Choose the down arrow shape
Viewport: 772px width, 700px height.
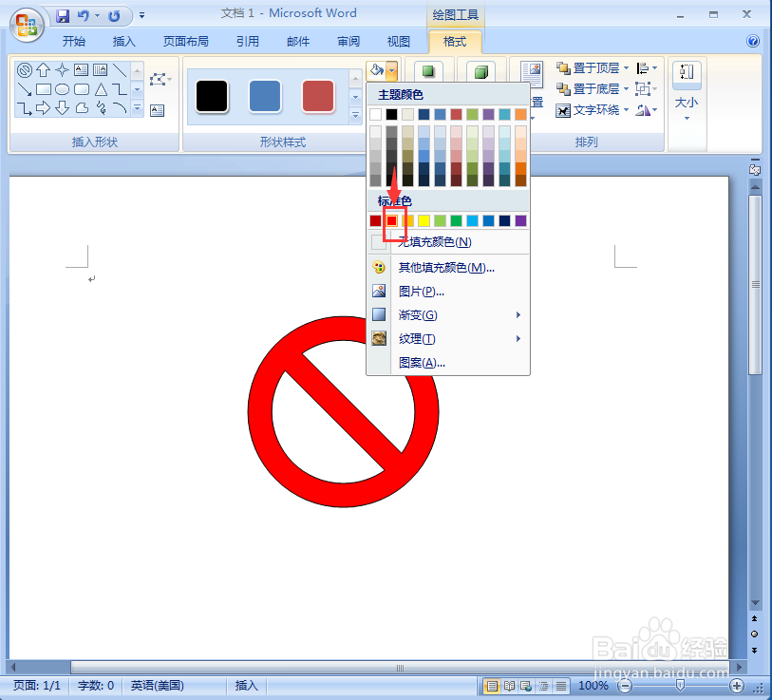tap(62, 108)
